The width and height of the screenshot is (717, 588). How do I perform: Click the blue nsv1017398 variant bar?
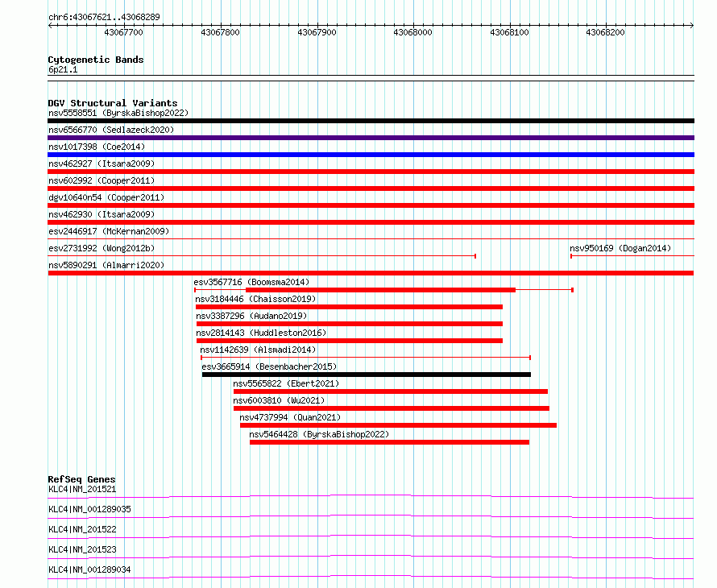pyautogui.click(x=371, y=155)
